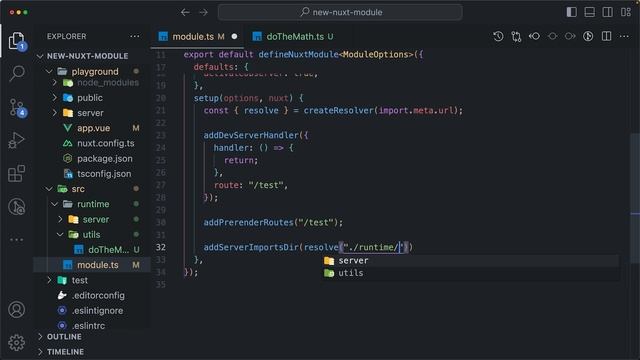640x360 pixels.
Task: Open package.json file
Action: click(92, 158)
